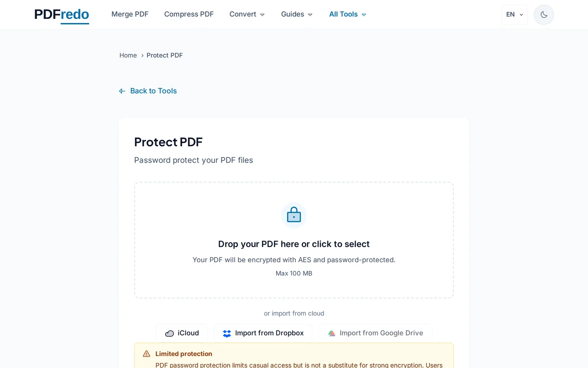Click the lock icon in the upload area
Viewport: 588px width, 368px height.
pyautogui.click(x=294, y=215)
